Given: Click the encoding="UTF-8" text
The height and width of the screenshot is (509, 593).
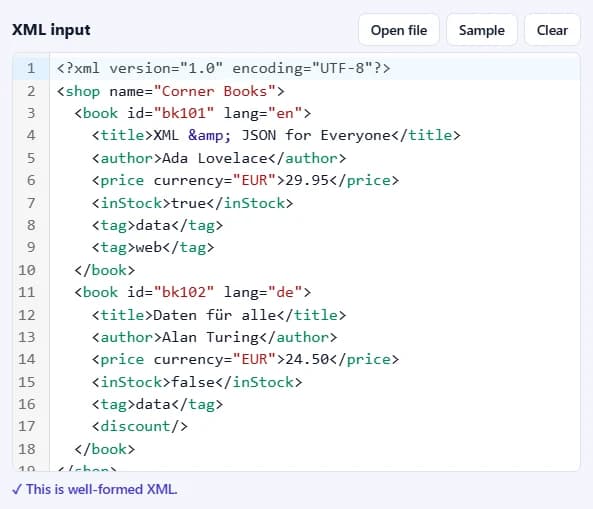Looking at the screenshot, I should pos(303,68).
